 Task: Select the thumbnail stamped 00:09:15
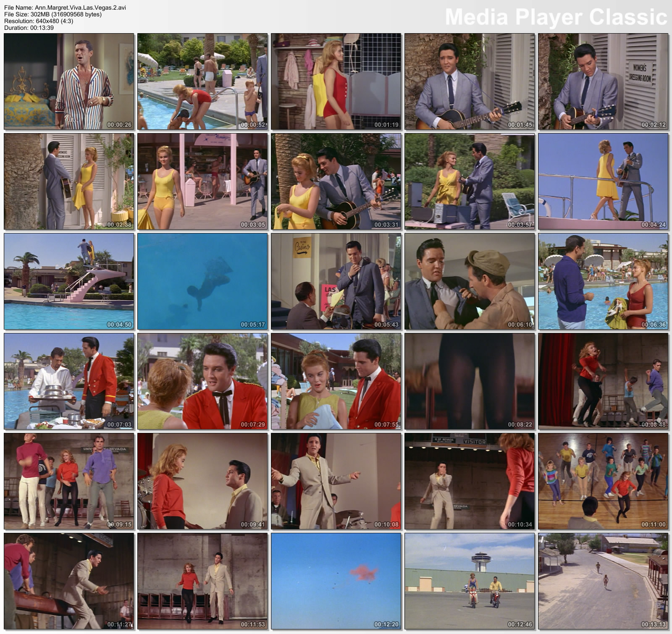click(69, 481)
